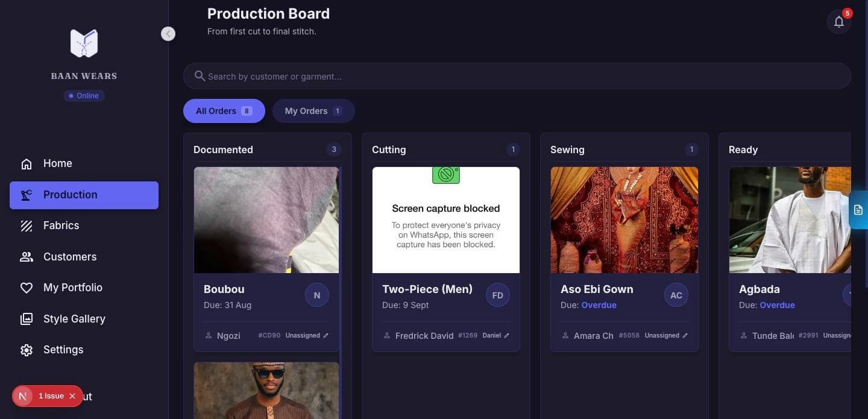Click the Style Gallery images icon
The height and width of the screenshot is (419, 868).
pos(27,319)
